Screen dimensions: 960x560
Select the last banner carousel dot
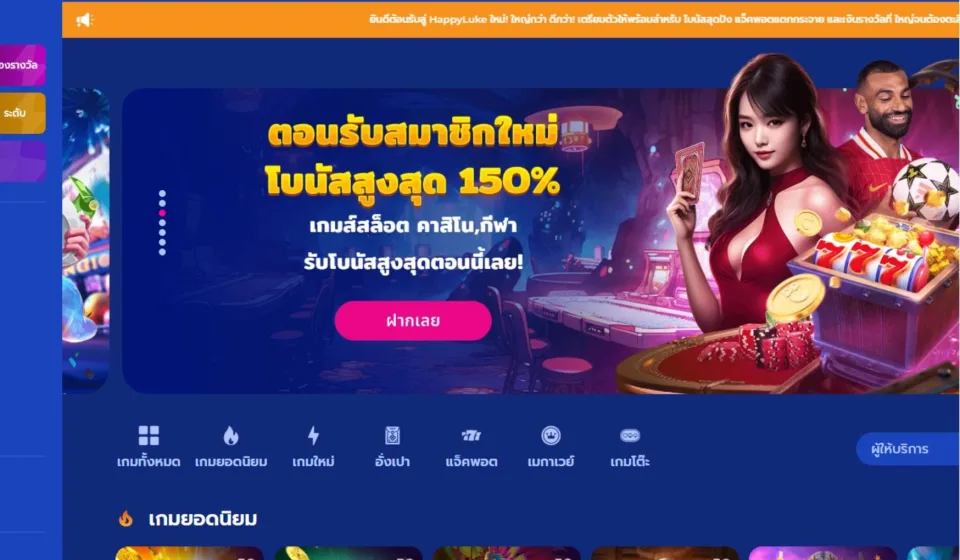162,252
